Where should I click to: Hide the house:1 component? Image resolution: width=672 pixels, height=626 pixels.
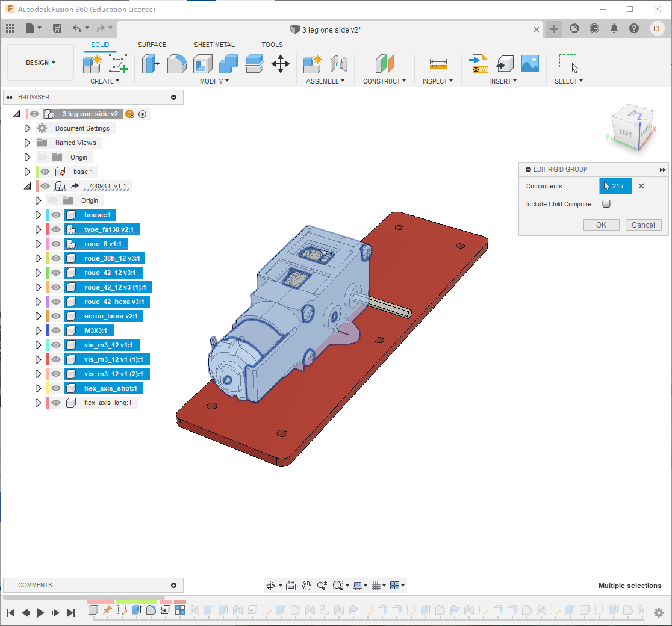tap(56, 215)
